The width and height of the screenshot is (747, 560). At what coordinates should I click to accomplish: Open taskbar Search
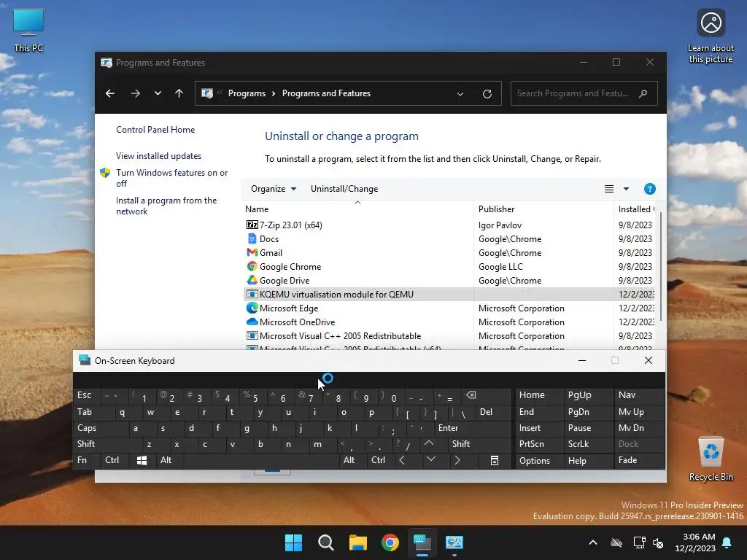tap(326, 542)
